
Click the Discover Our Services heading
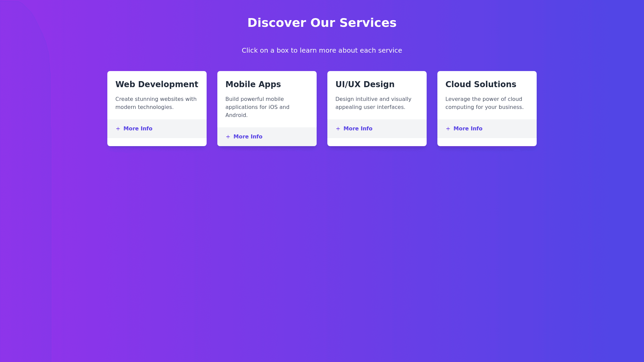point(322,23)
